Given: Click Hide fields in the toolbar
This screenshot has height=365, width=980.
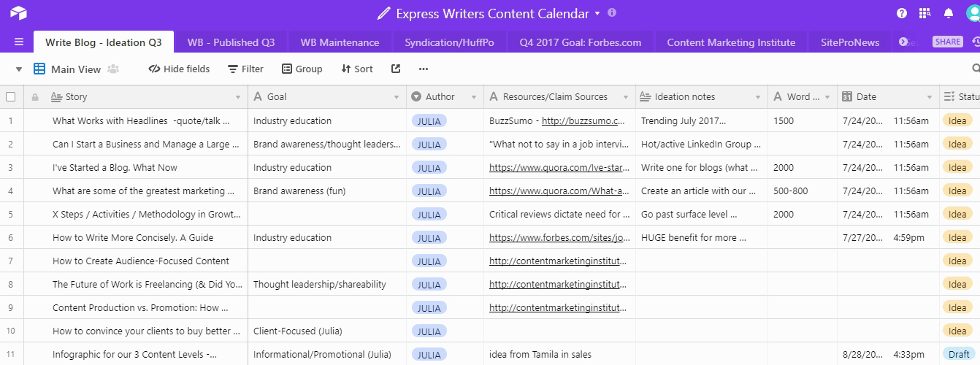Looking at the screenshot, I should [179, 69].
